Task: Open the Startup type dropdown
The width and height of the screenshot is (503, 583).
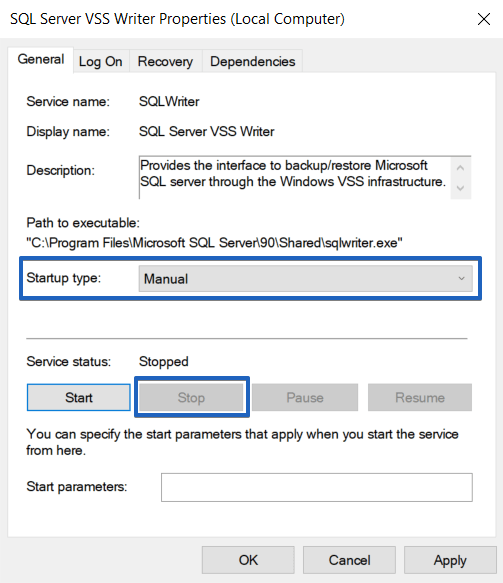Action: pyautogui.click(x=306, y=278)
